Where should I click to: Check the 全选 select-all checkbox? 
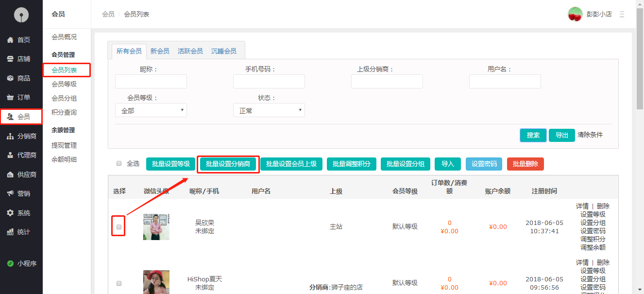(x=119, y=163)
